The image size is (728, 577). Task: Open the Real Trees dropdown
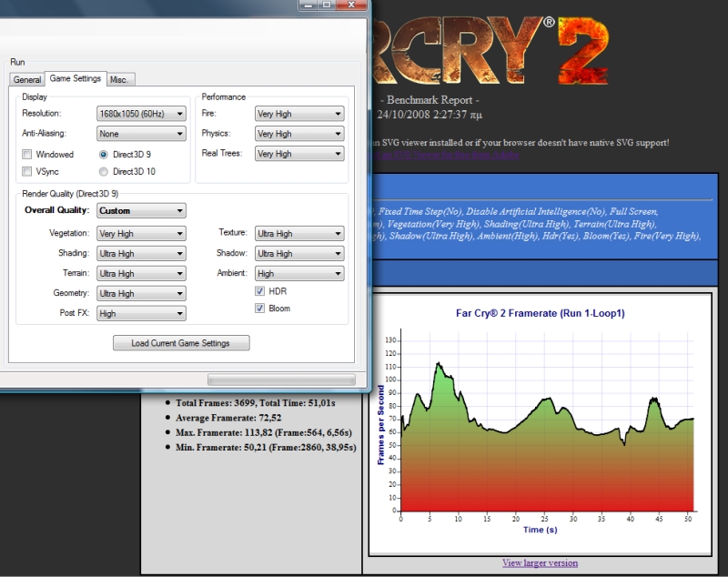coord(299,154)
